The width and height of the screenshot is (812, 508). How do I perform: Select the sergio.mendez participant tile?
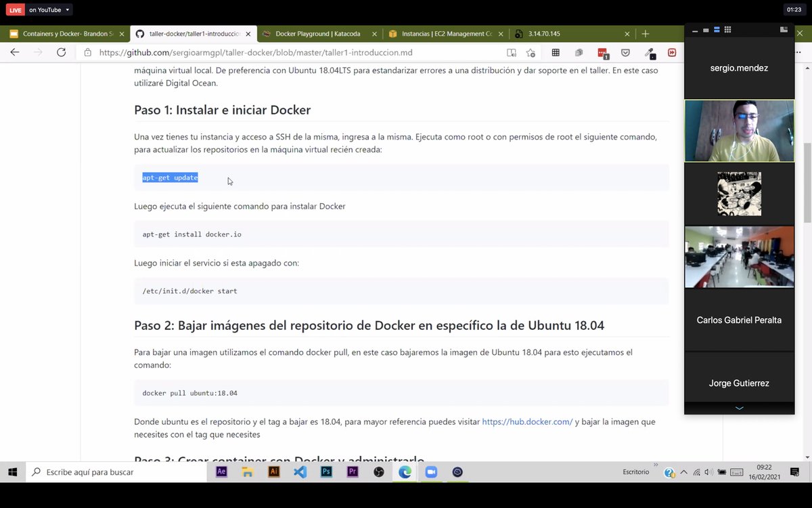tap(739, 68)
